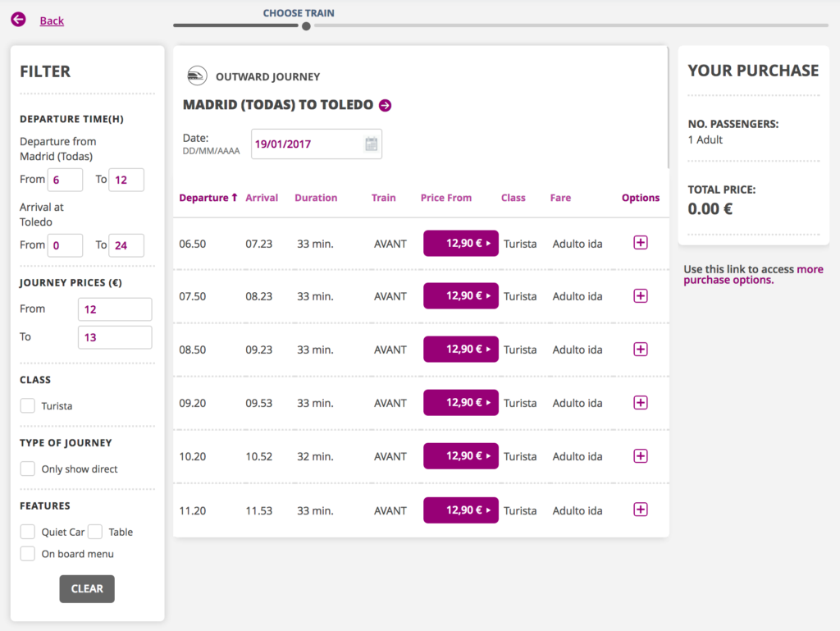Click the 0.00 € total price
This screenshot has height=631, width=840.
pos(710,209)
